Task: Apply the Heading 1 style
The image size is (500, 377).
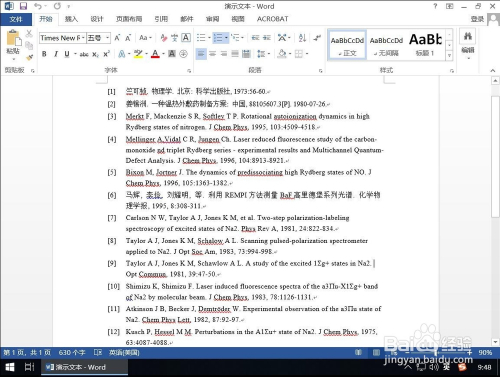Action: pyautogui.click(x=426, y=45)
